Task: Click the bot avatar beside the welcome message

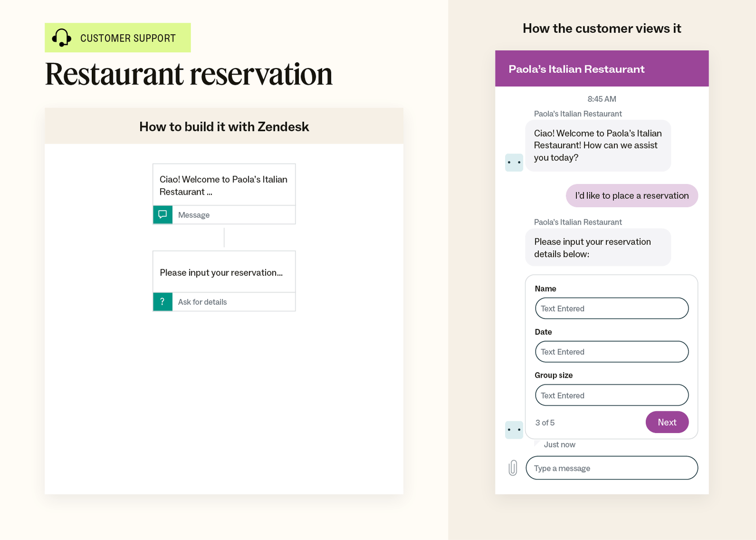Action: click(x=513, y=162)
